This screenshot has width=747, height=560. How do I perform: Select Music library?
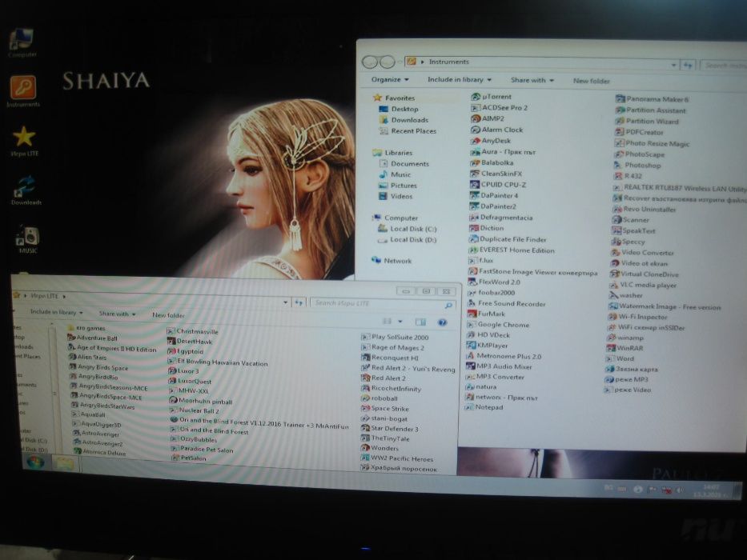395,174
